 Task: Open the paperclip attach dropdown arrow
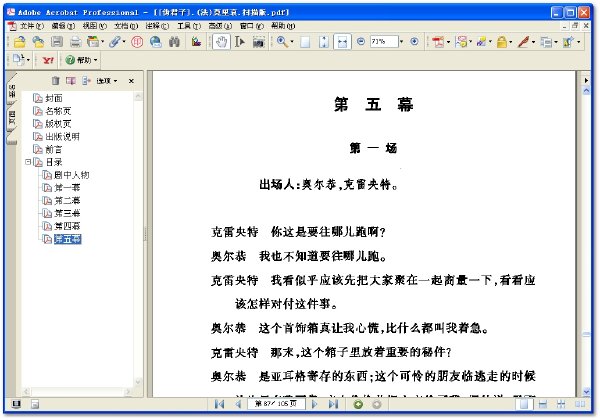[124, 42]
